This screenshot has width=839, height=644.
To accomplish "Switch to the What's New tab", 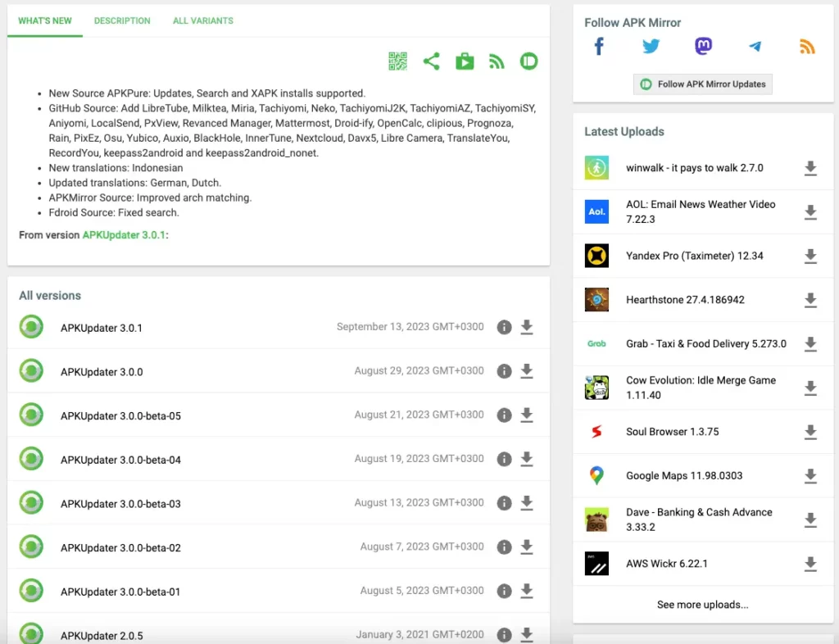I will point(45,20).
